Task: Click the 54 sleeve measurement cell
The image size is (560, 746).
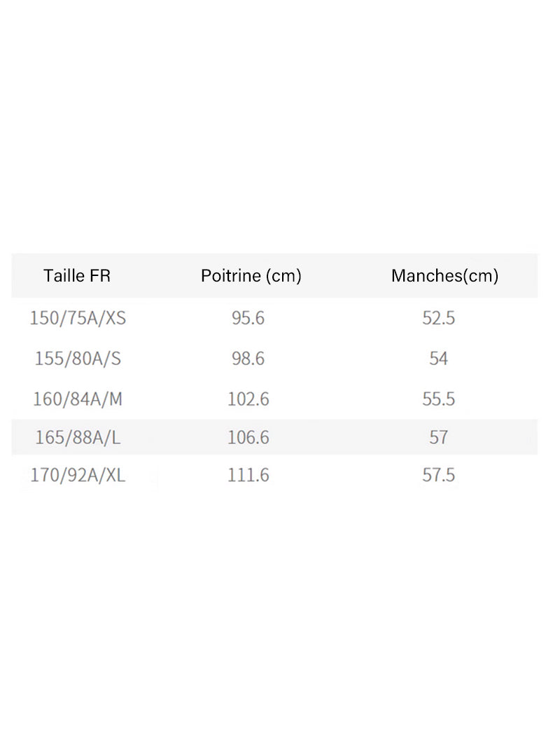Action: 438,358
